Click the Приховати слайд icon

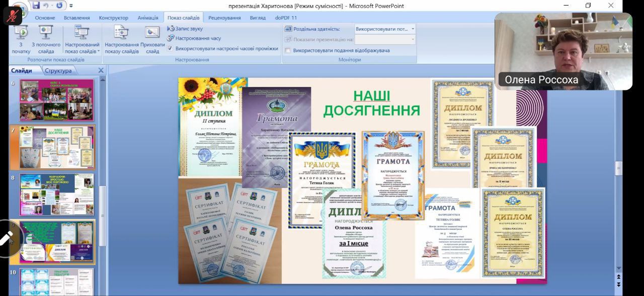tap(152, 39)
